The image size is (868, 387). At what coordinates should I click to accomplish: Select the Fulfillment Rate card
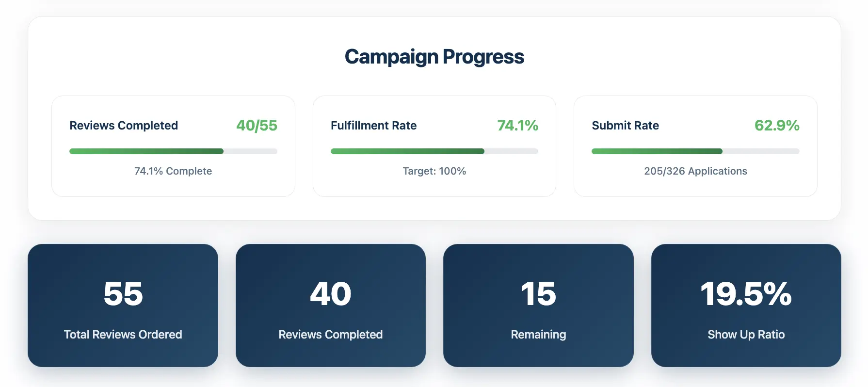(x=434, y=145)
